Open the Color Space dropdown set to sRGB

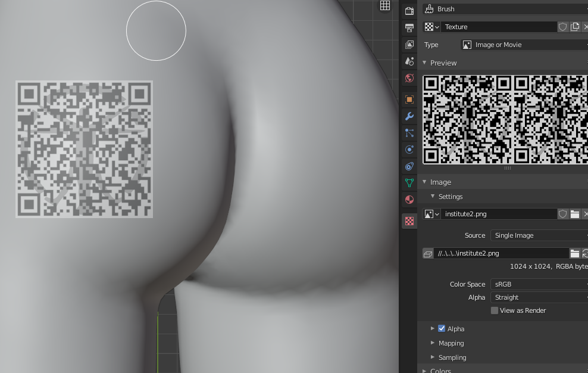pos(539,284)
